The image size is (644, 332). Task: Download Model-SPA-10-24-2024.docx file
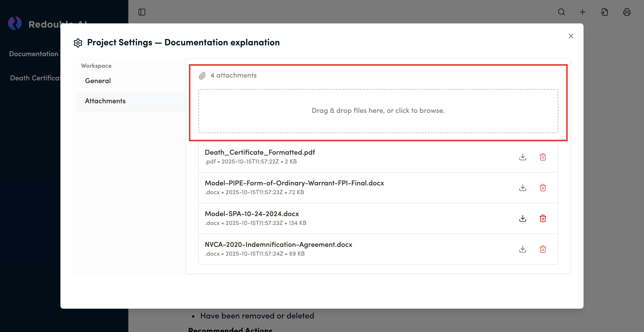pyautogui.click(x=522, y=218)
